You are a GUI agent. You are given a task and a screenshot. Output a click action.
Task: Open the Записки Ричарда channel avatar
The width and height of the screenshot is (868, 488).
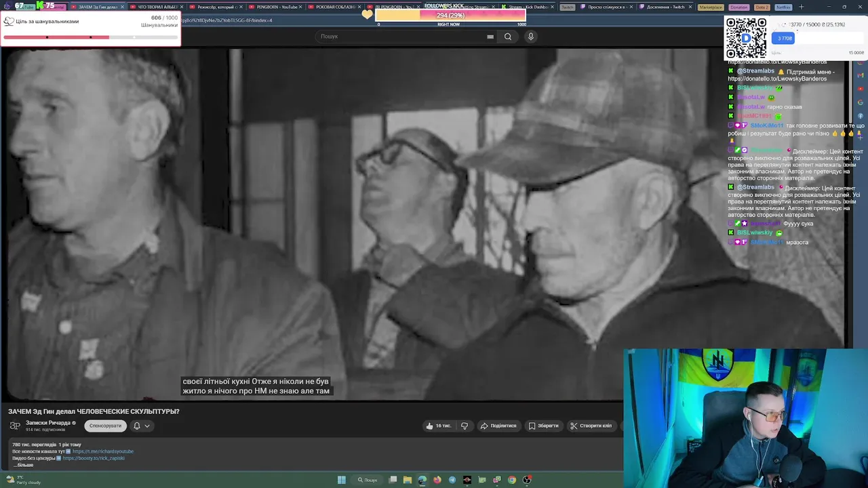(x=15, y=426)
